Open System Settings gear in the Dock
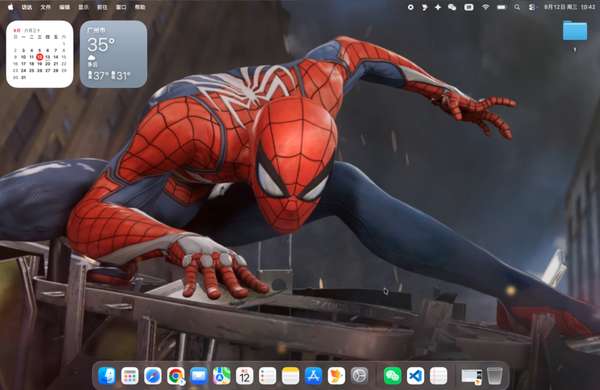 pyautogui.click(x=359, y=375)
